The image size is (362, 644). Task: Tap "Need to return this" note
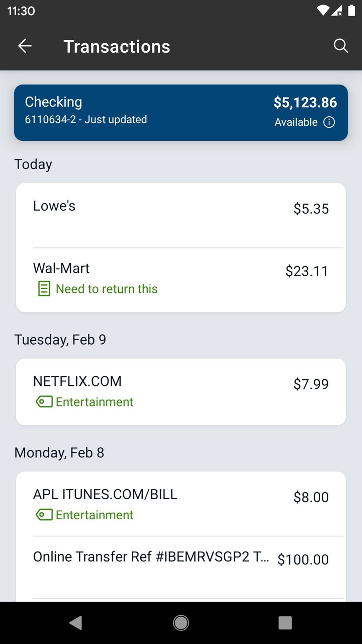click(x=107, y=289)
